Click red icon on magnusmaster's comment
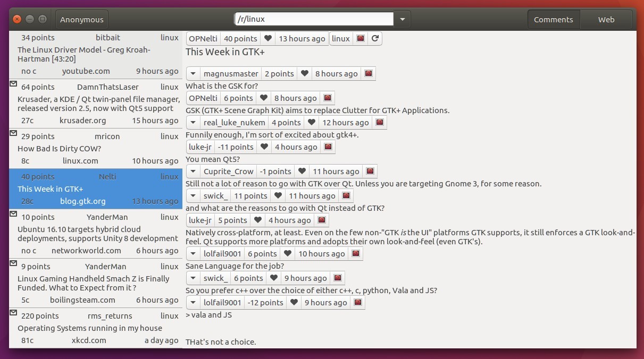644x359 pixels. (x=369, y=74)
